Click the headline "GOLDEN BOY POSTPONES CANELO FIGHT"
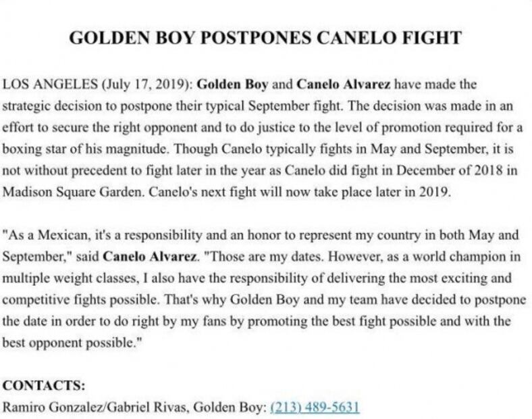Screen dimensions: 532x419 [x=266, y=38]
